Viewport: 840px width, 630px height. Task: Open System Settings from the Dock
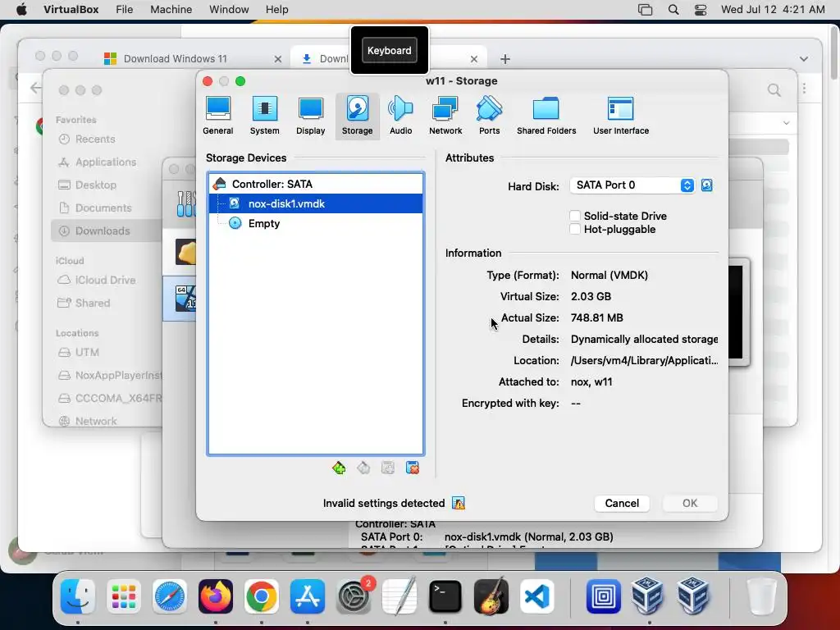point(354,596)
